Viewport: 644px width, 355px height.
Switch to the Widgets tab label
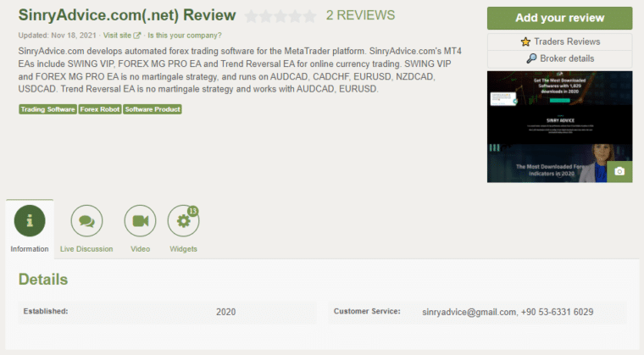pos(183,249)
